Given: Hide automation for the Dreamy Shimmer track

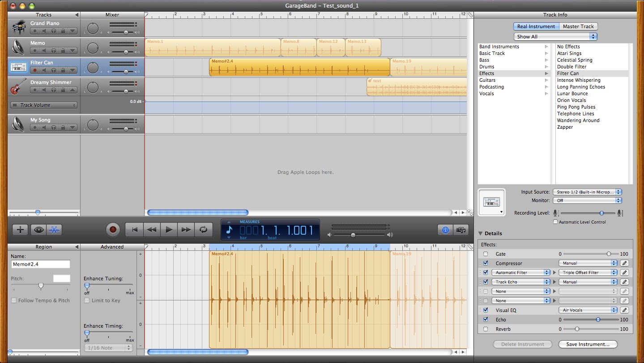Looking at the screenshot, I should click(73, 90).
